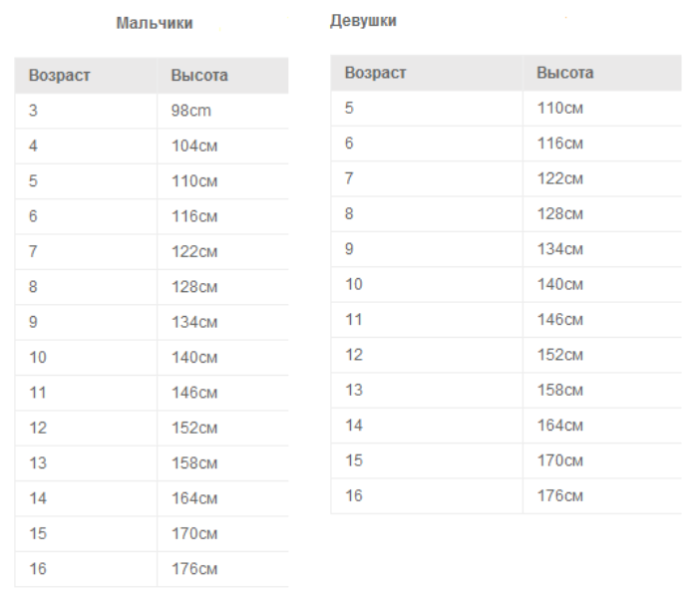Screen dimensions: 700x598
Task: Select 164см in the Девушки table
Action: [x=559, y=426]
